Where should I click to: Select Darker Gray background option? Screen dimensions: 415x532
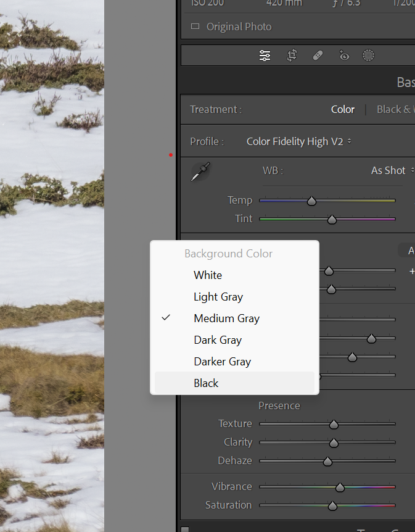(x=222, y=362)
